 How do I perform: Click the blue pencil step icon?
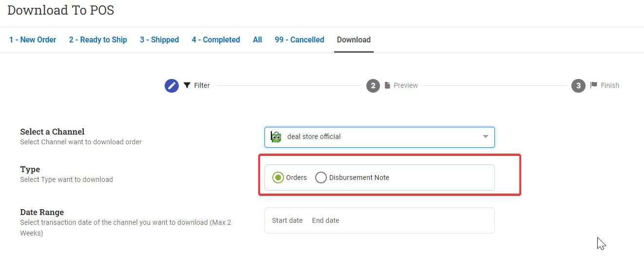click(171, 86)
